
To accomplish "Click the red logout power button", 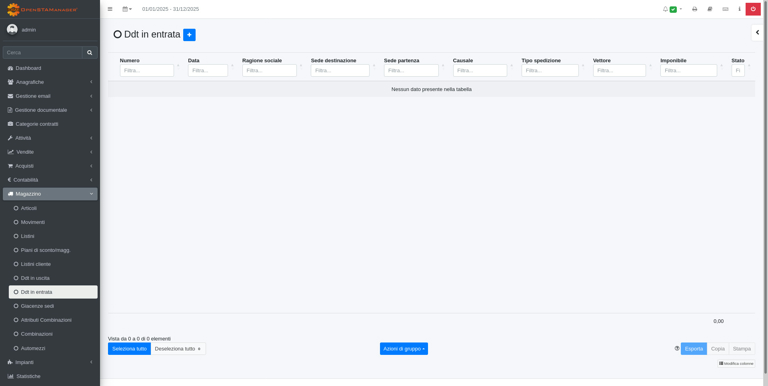I will 753,9.
